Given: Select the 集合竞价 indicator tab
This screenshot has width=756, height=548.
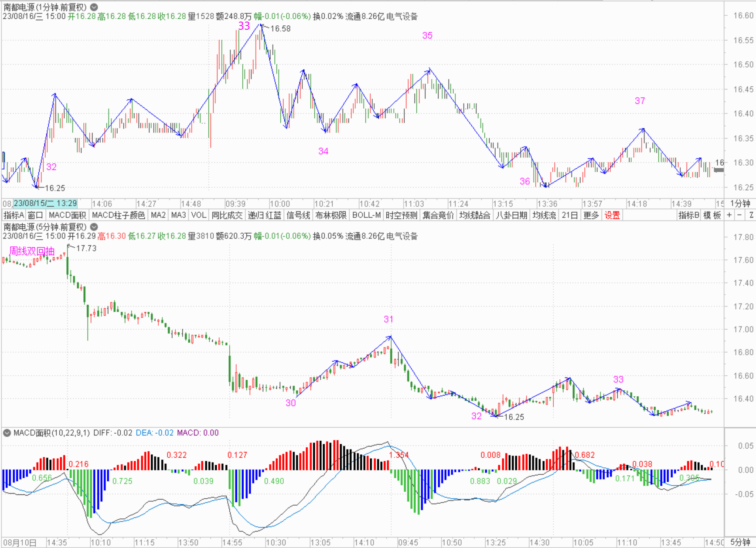Looking at the screenshot, I should (x=438, y=215).
